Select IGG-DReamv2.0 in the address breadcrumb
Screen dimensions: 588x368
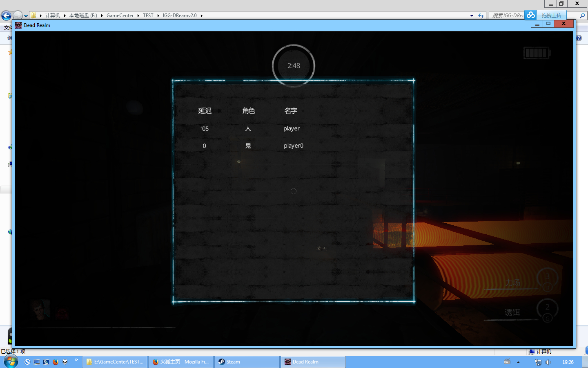pos(180,16)
